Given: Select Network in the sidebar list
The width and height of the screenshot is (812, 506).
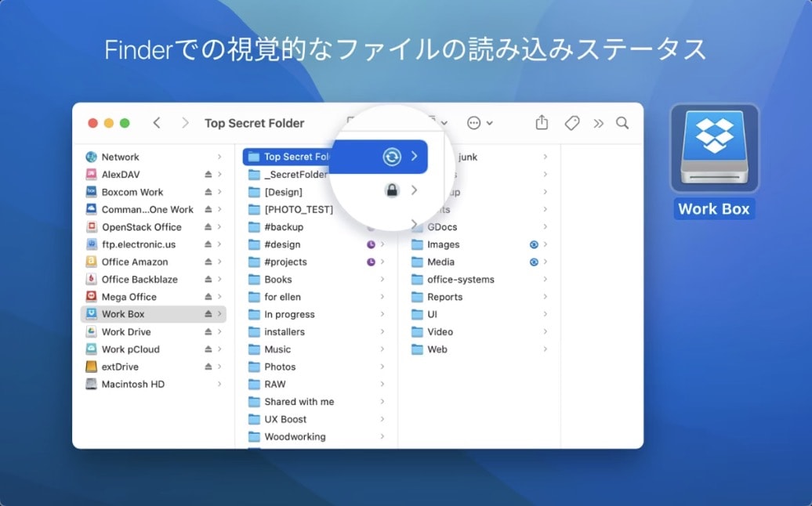Looking at the screenshot, I should click(x=120, y=157).
